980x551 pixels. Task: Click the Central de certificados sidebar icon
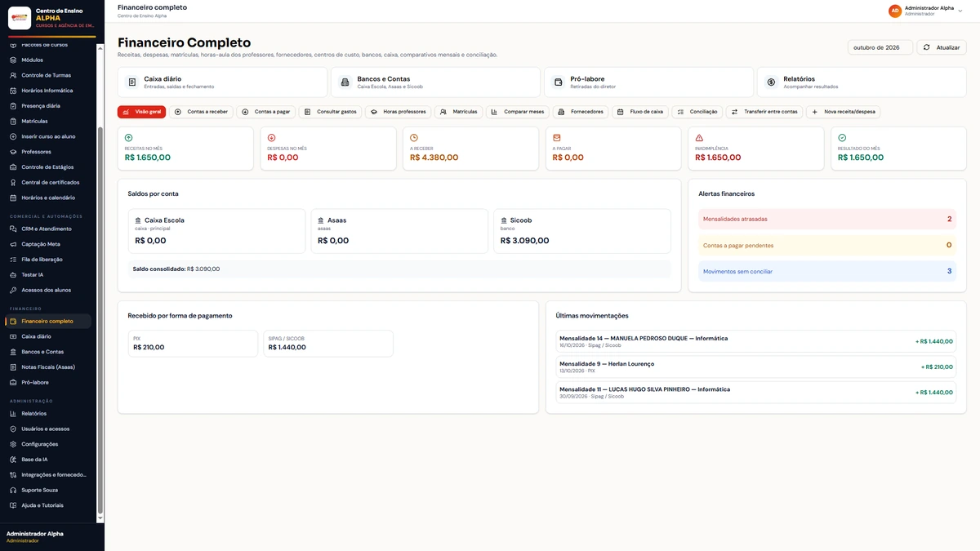coord(13,182)
